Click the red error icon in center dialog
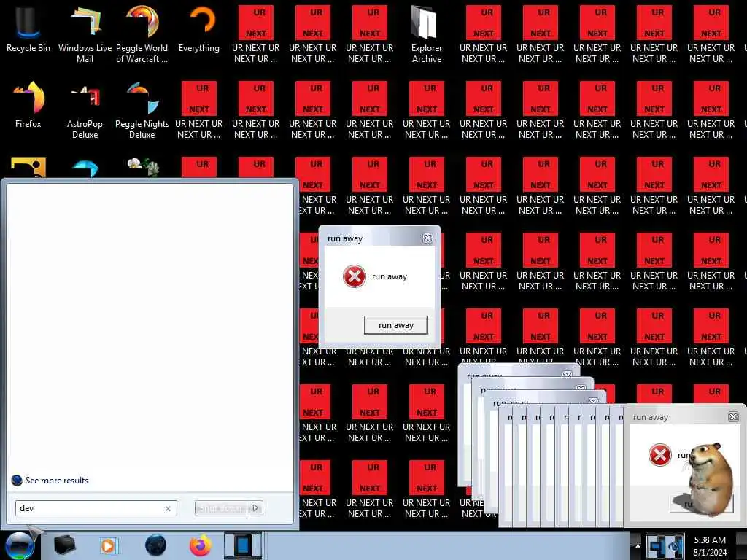 355,276
